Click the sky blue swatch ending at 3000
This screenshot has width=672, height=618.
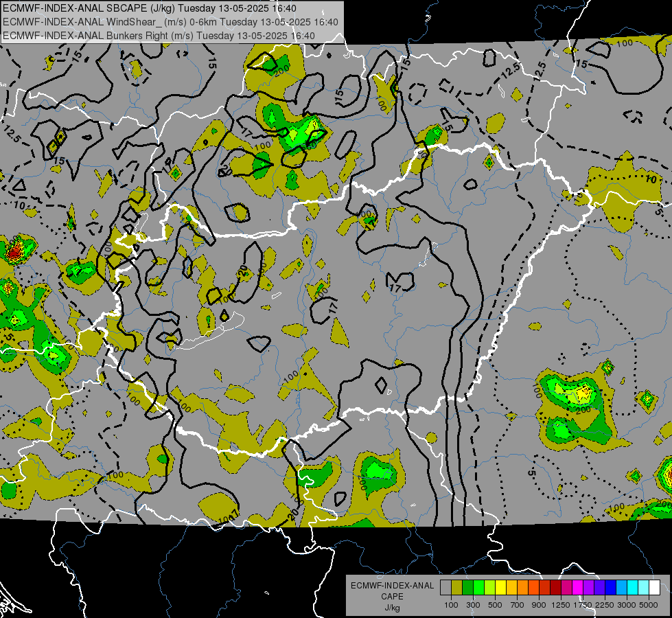[622, 587]
